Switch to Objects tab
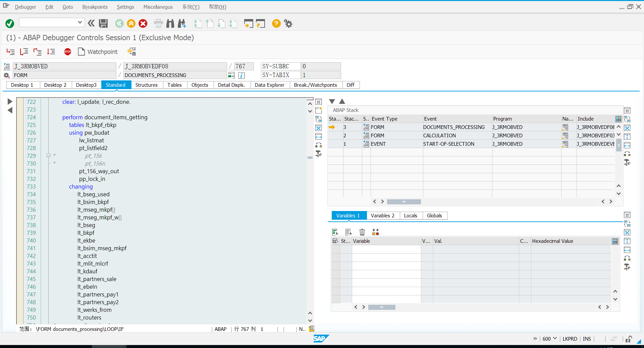 tap(200, 85)
